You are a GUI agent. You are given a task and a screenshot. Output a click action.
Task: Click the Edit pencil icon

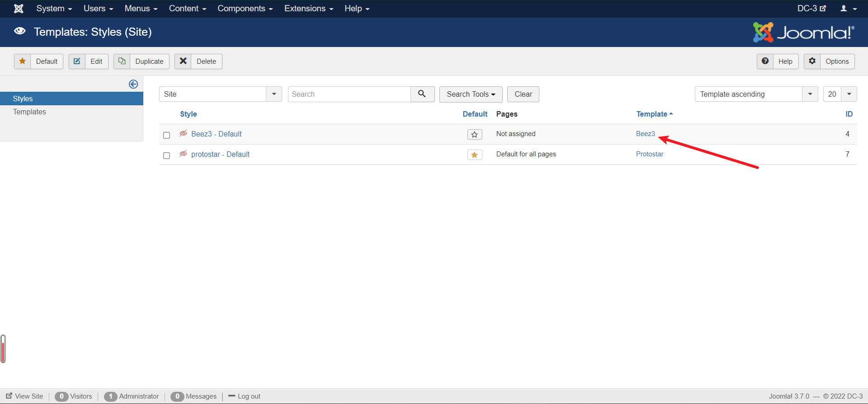(x=77, y=61)
